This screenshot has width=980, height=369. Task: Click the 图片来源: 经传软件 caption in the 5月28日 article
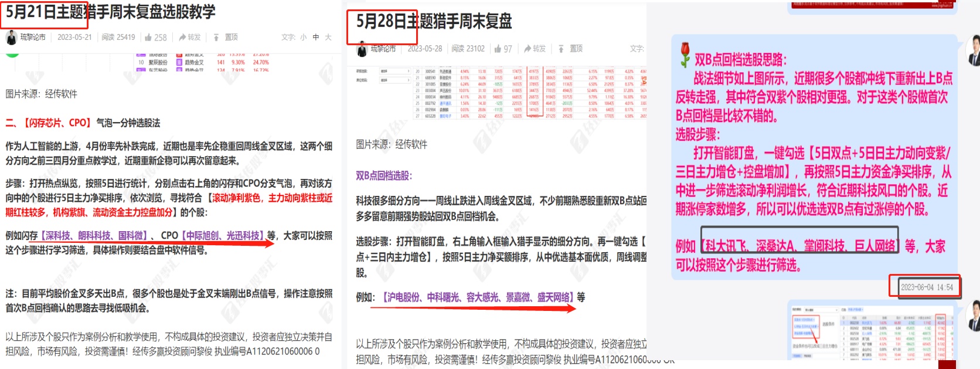pos(392,144)
